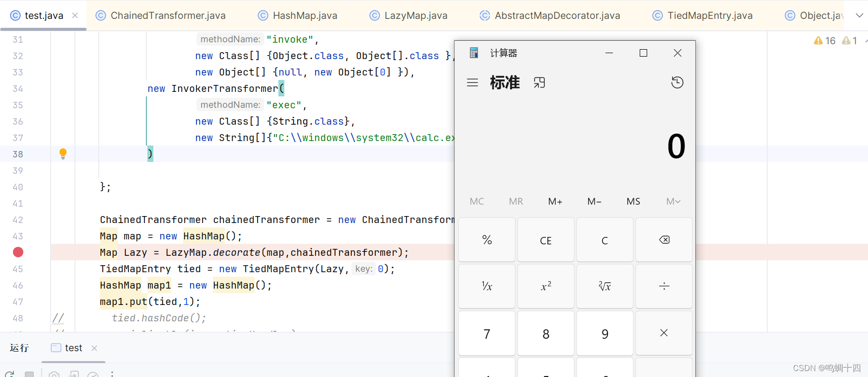
Task: Click the CE key in calculator
Action: 546,240
